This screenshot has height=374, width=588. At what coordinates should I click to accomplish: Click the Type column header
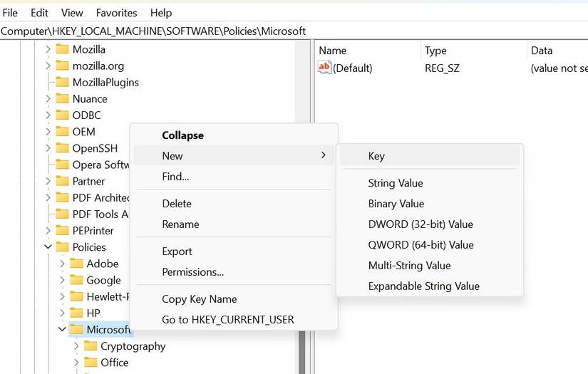click(x=435, y=51)
